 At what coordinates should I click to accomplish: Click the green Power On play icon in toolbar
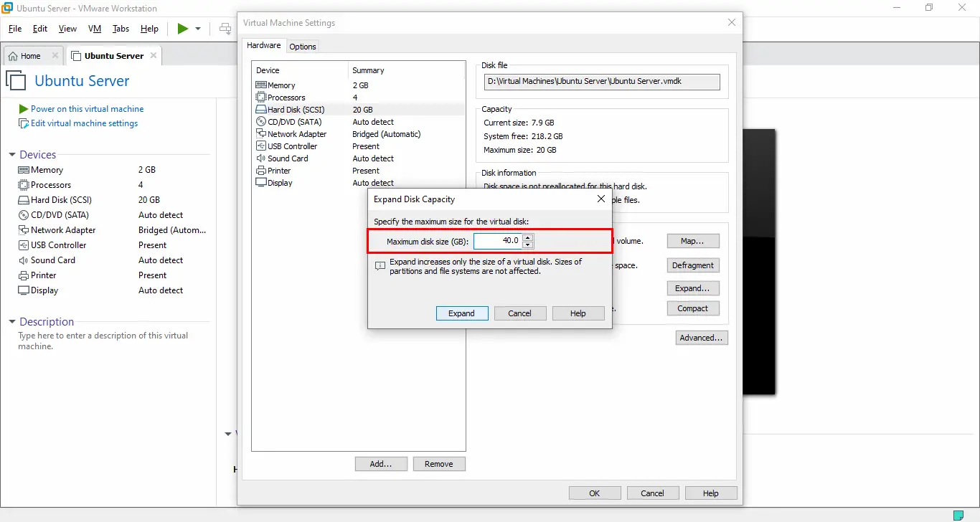(183, 29)
